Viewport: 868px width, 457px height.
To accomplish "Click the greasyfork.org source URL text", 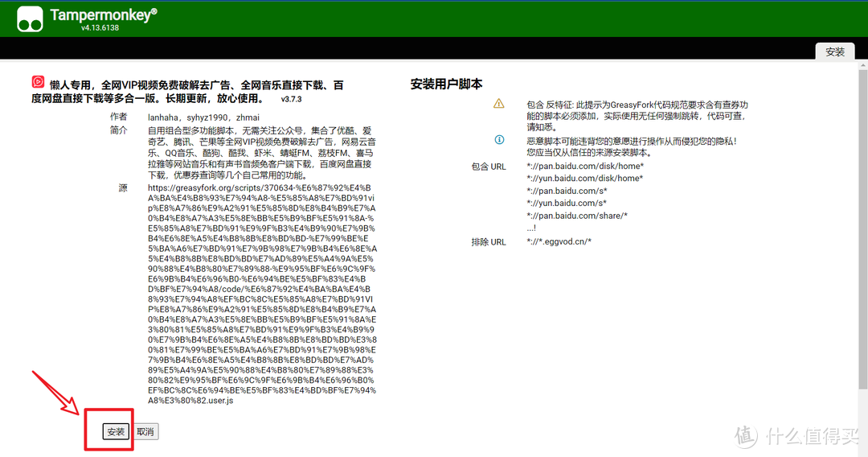I will coord(262,294).
